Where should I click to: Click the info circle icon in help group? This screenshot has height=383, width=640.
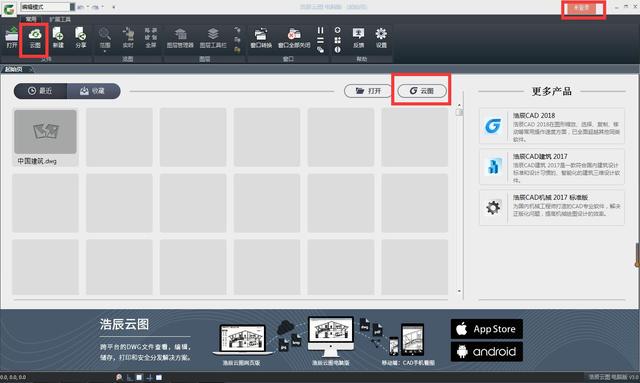coord(338,49)
